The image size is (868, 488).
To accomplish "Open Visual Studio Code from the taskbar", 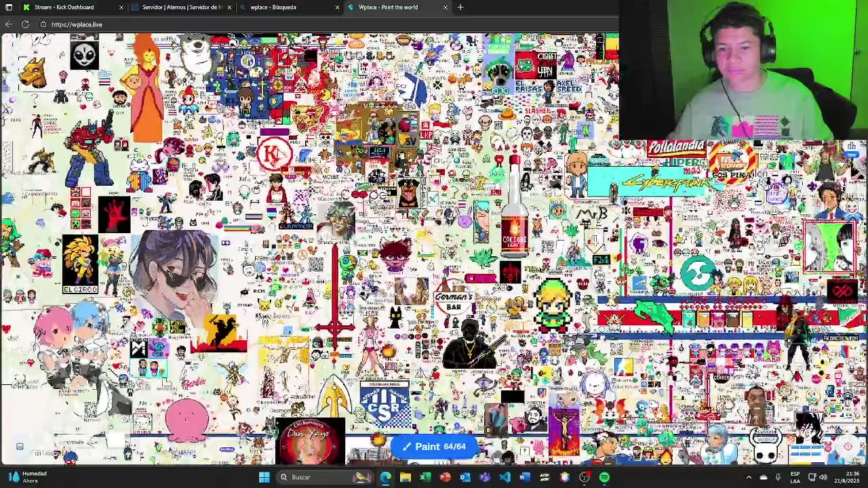I will (x=505, y=477).
